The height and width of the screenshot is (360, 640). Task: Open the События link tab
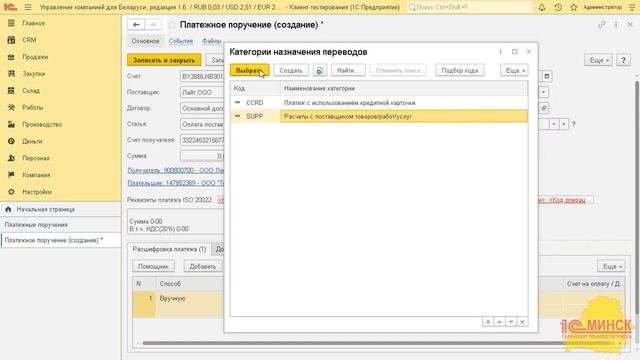point(181,41)
